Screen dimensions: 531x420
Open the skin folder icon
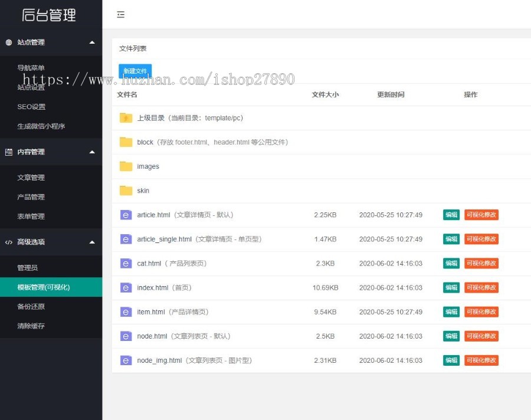coord(126,191)
